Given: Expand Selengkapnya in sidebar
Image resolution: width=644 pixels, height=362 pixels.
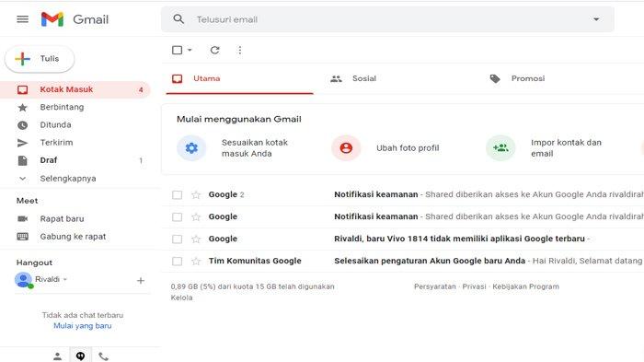Looking at the screenshot, I should (68, 179).
